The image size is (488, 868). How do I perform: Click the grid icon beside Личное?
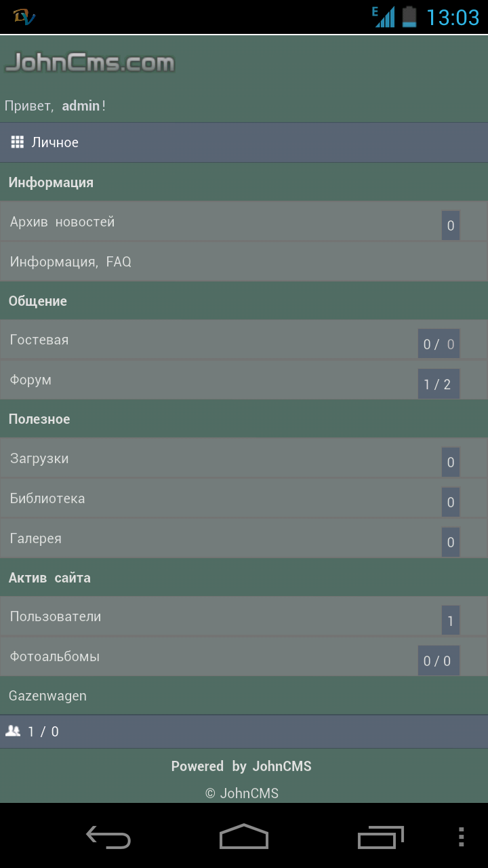[18, 142]
